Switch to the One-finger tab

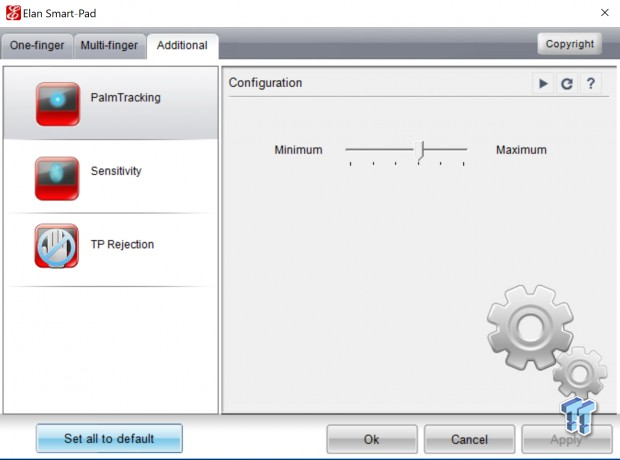tap(37, 46)
